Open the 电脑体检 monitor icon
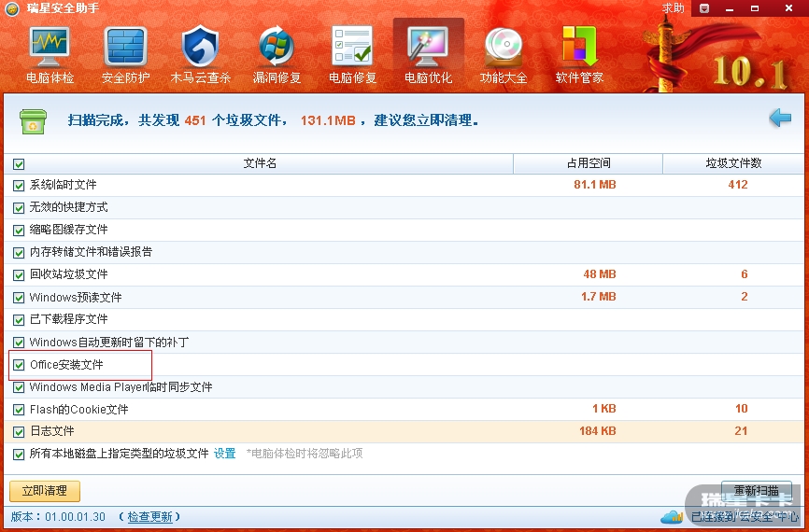Screen dimensions: 809x532 (x=50, y=47)
